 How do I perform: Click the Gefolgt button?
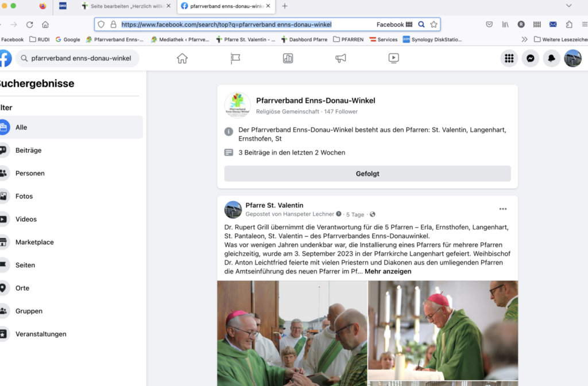(367, 174)
